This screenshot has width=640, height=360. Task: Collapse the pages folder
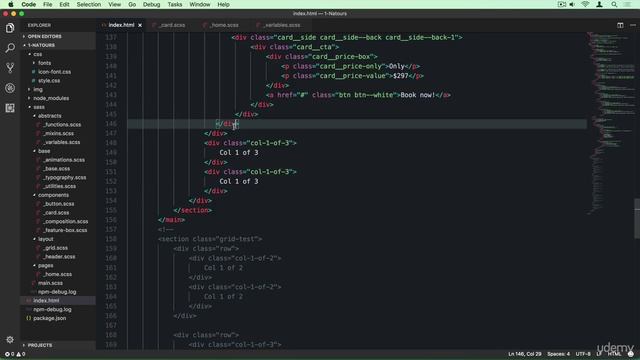click(x=58, y=266)
